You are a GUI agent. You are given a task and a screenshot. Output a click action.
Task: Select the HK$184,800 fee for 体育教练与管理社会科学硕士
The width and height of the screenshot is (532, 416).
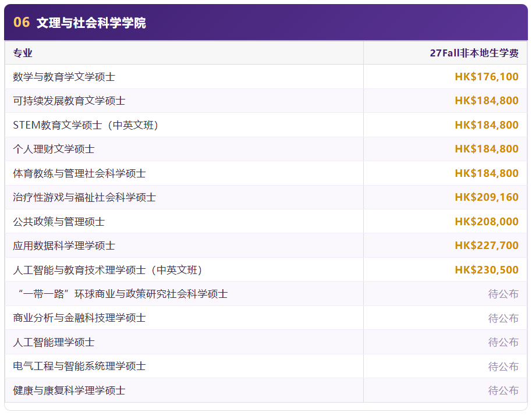click(487, 173)
